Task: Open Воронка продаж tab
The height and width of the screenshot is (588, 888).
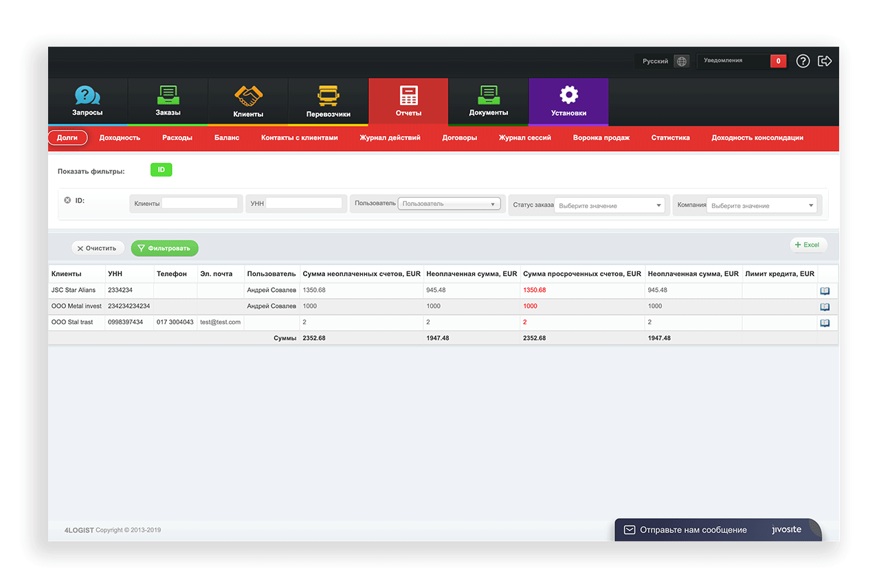Action: click(601, 137)
